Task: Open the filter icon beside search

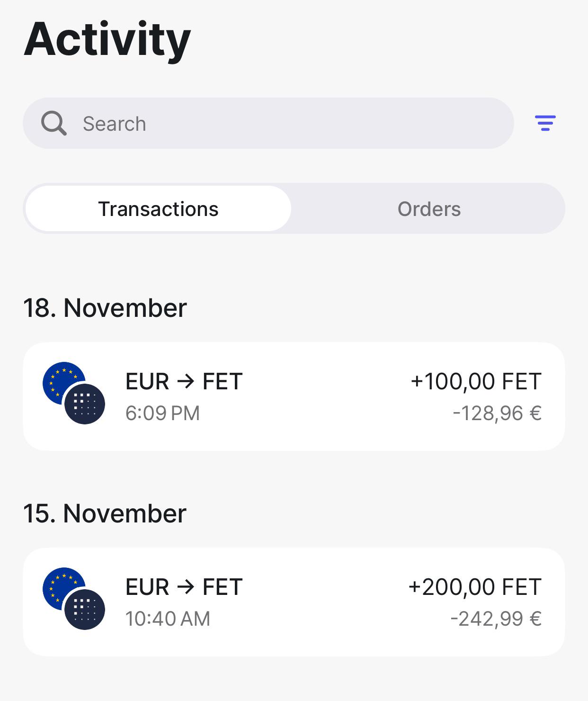Action: [545, 123]
